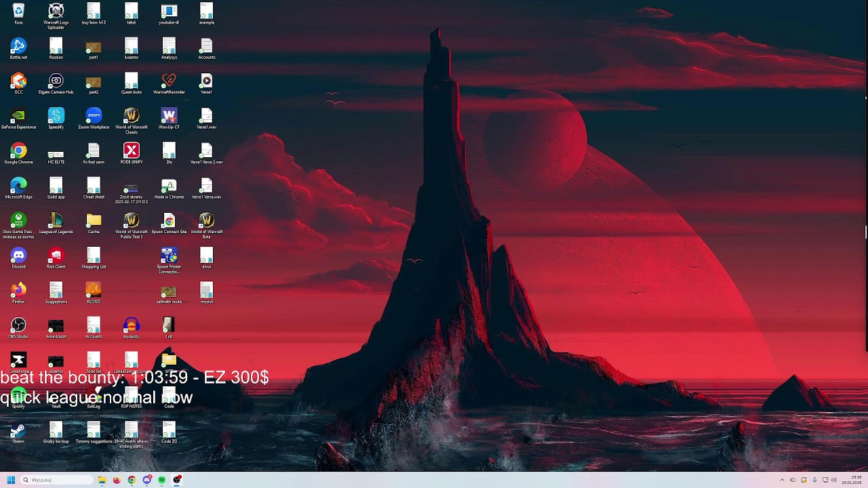Open the Firefox desktop shortcut

point(18,293)
